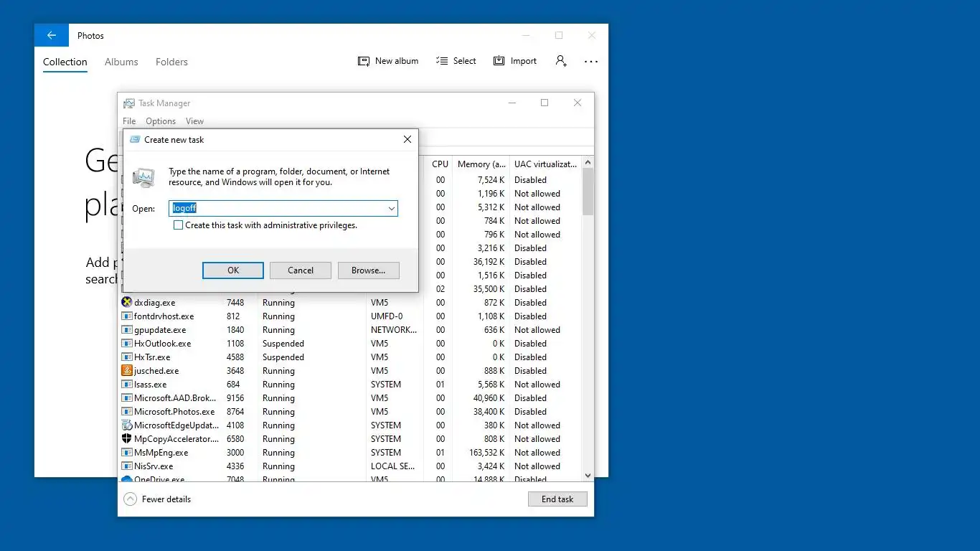The image size is (980, 551).
Task: Switch to Folders tab in Photos
Action: (171, 62)
